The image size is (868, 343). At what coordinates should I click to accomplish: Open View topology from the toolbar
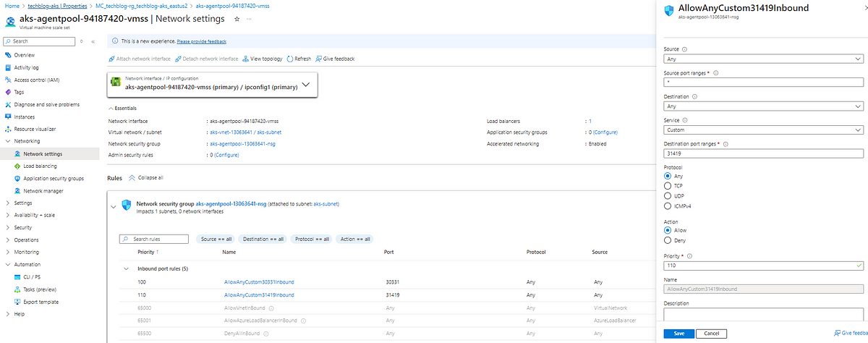point(246,59)
